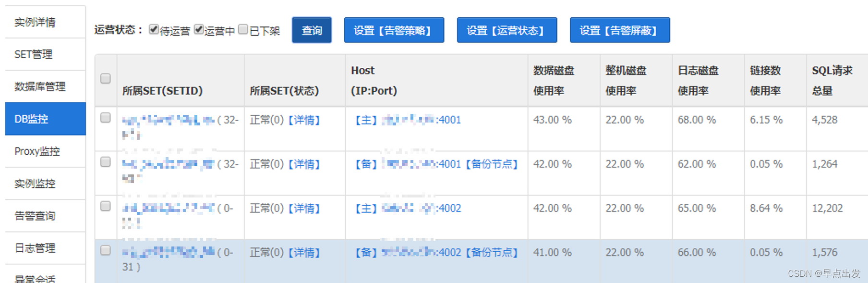
Task: Click the 12,202 SQL request total
Action: [827, 209]
